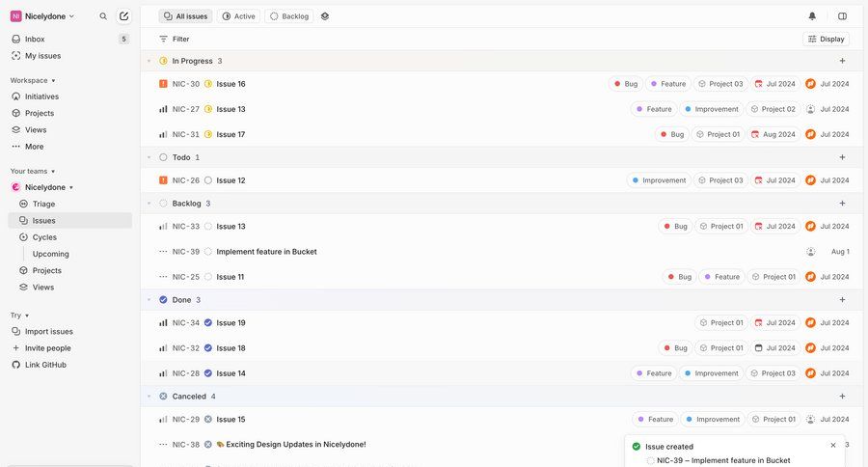Collapse the In Progress group
This screenshot has height=467, width=868.
(x=149, y=61)
